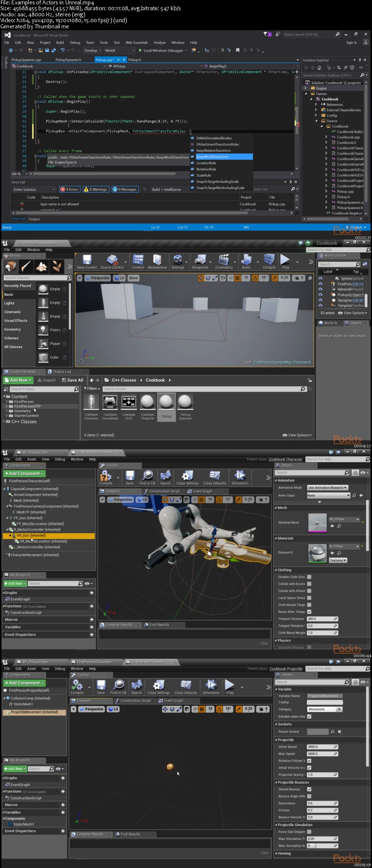372x868 pixels.
Task: Click Add New in Content Browser
Action: coord(19,380)
